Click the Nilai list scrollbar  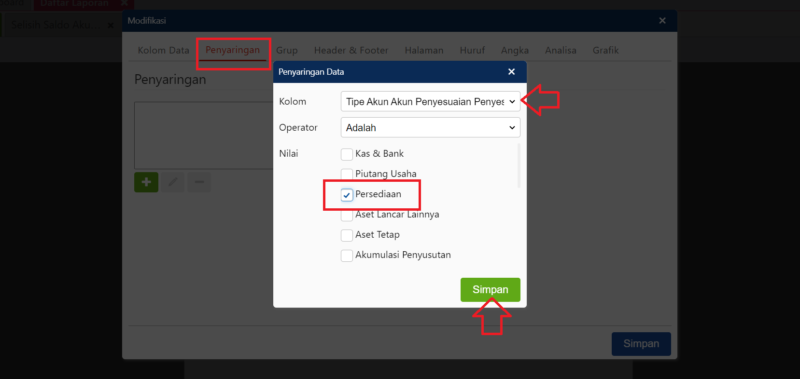pos(519,166)
